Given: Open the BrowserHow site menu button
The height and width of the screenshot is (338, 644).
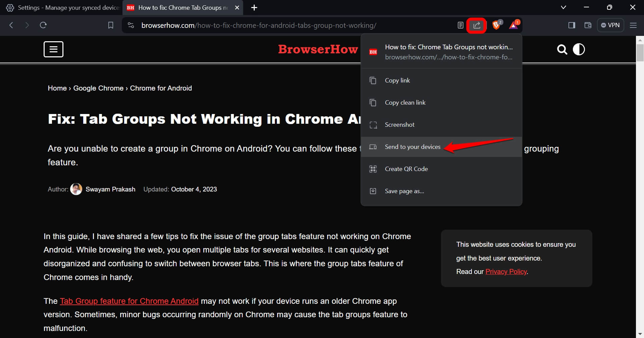Looking at the screenshot, I should pos(53,49).
